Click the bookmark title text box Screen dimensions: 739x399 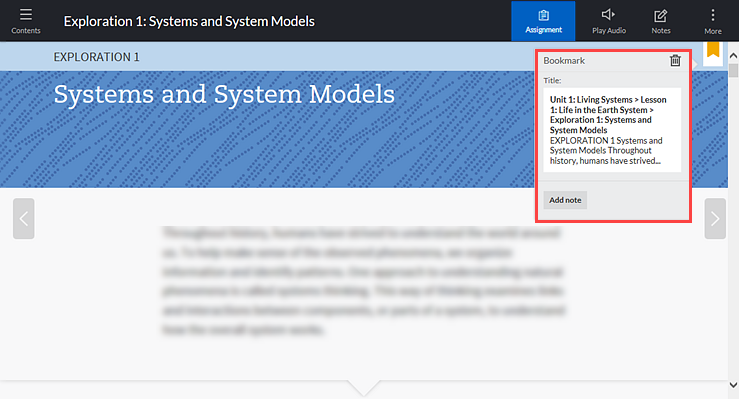pos(612,130)
